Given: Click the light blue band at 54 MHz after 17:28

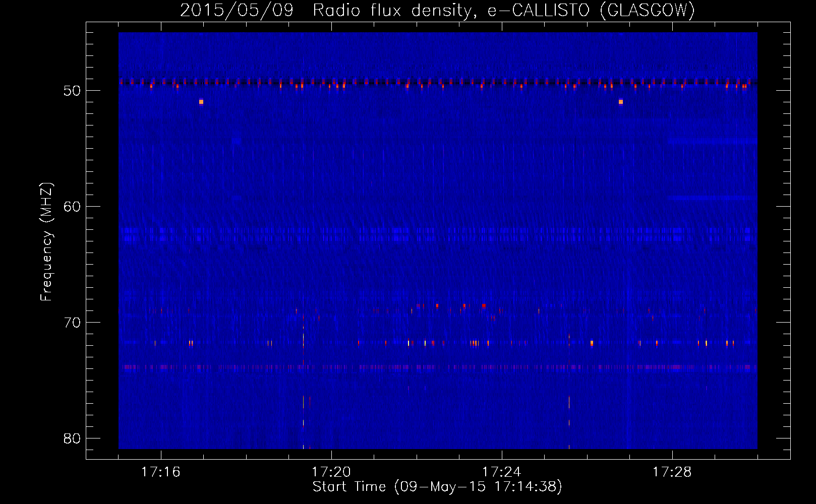Looking at the screenshot, I should tap(712, 141).
